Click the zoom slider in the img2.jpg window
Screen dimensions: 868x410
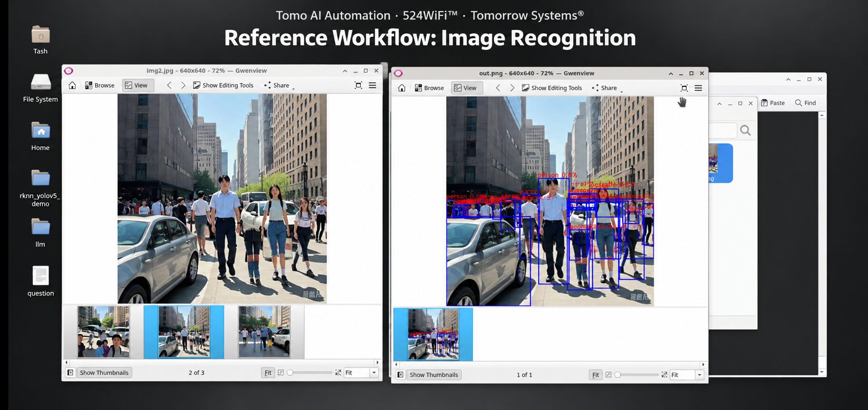309,372
